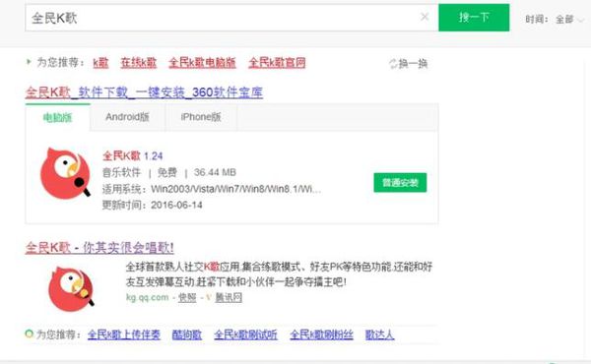Click the green 搜一下 search button
Viewport: 591px width, 364px height.
point(474,18)
